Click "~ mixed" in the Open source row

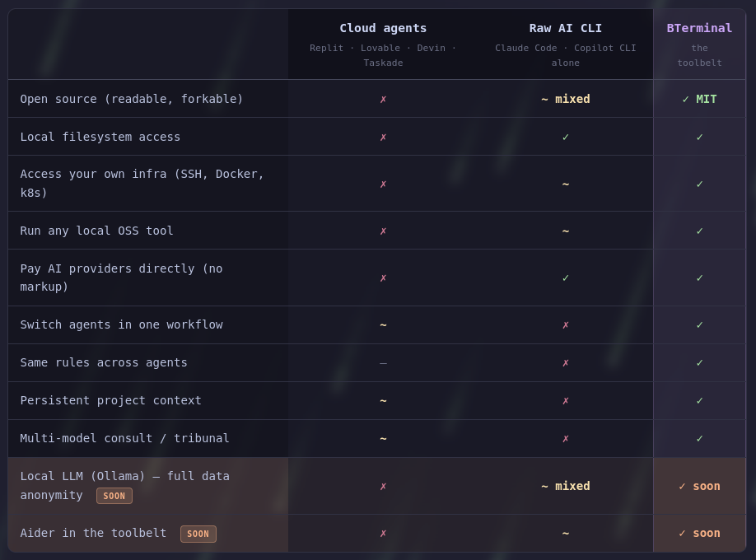point(565,99)
